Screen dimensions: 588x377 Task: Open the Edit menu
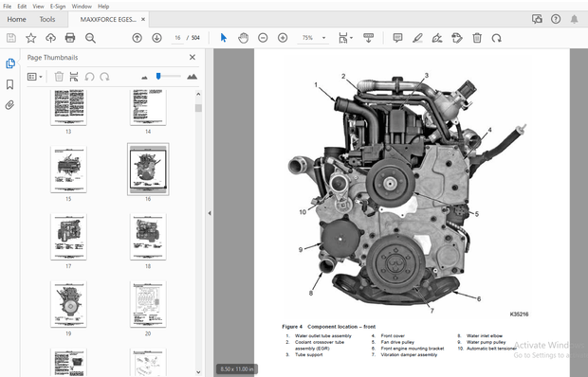coord(22,7)
